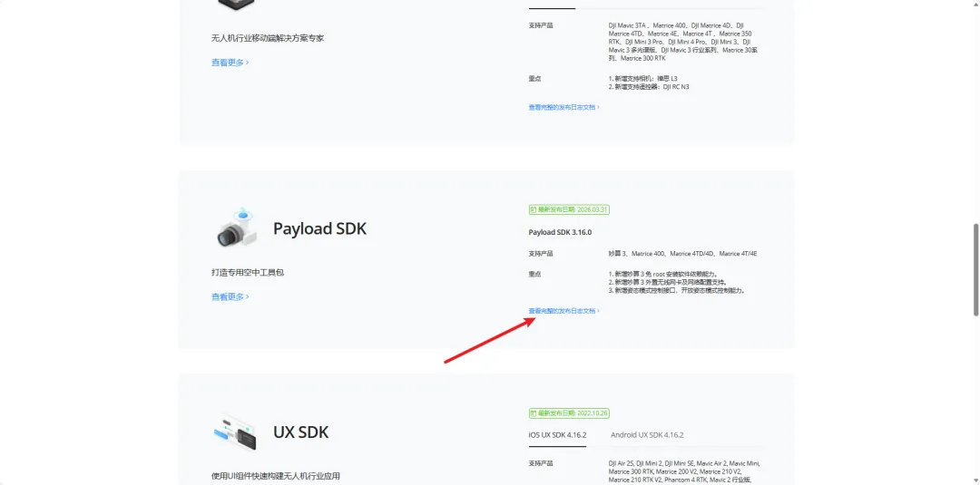This screenshot has height=485, width=980.
Task: Click calendar icon in Payload SDK release date badge
Action: [534, 209]
